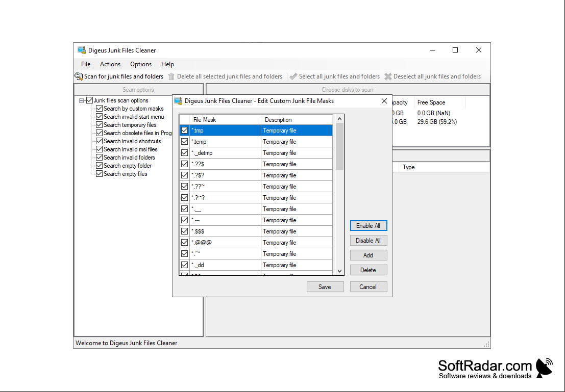Toggle the *._dd mask checkbox
The height and width of the screenshot is (392, 565).
(184, 265)
